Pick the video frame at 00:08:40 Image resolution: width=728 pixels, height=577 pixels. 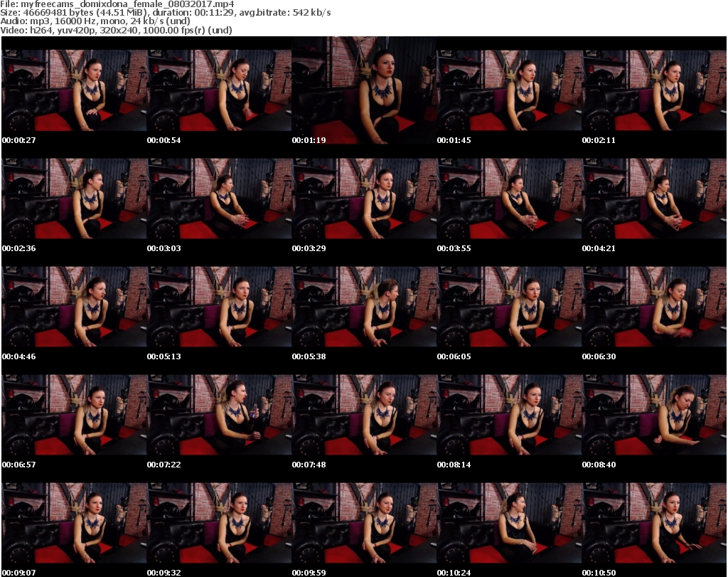click(x=654, y=415)
